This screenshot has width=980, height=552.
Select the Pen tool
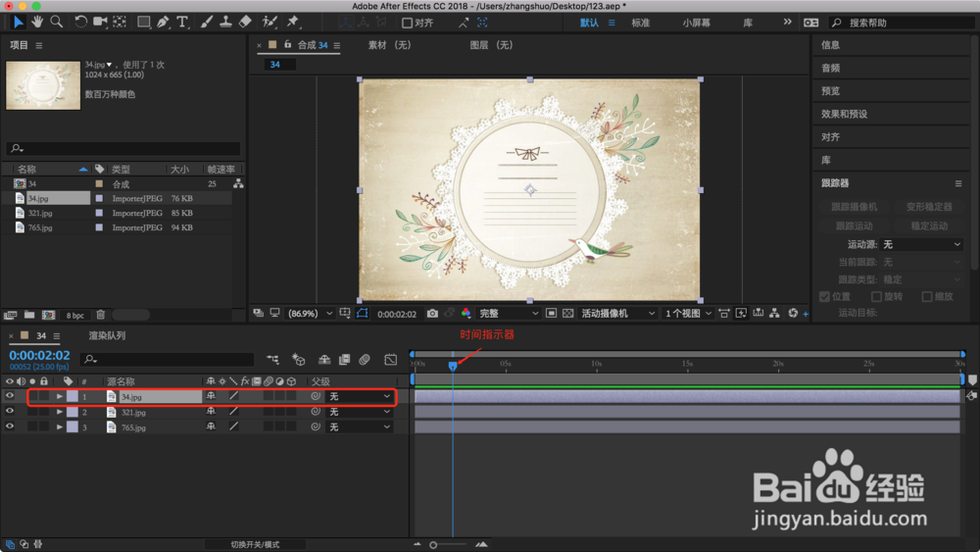163,22
